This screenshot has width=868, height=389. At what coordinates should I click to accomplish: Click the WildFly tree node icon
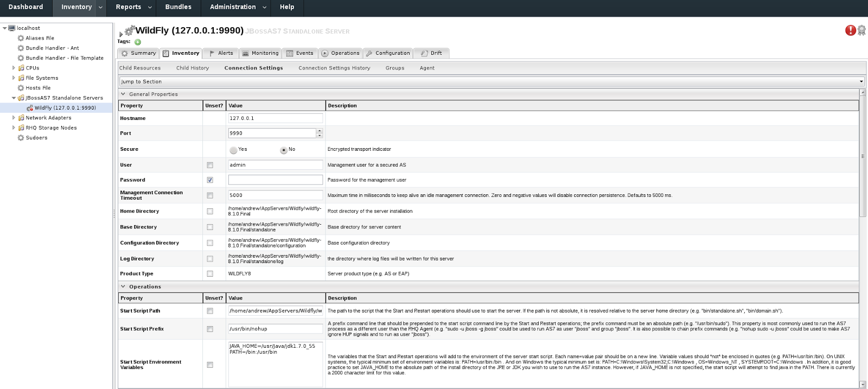pos(30,107)
